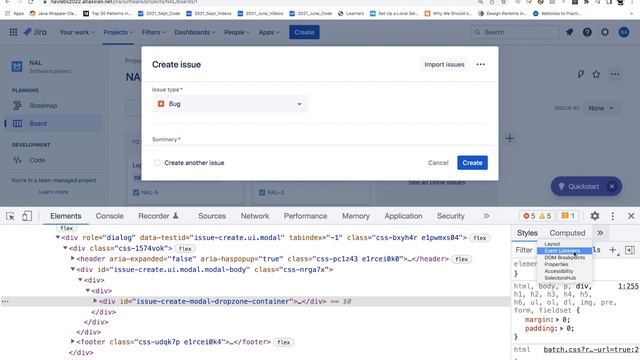
Task: Open the Application tab
Action: pos(403,216)
